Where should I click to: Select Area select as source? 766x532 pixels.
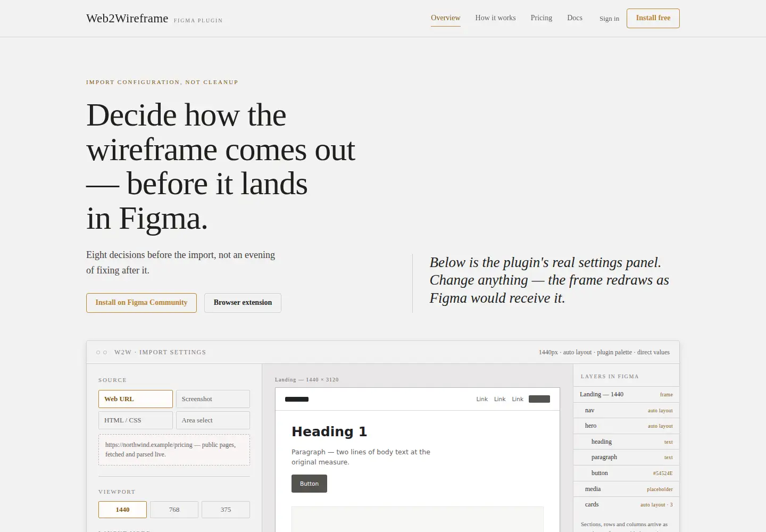tap(213, 420)
